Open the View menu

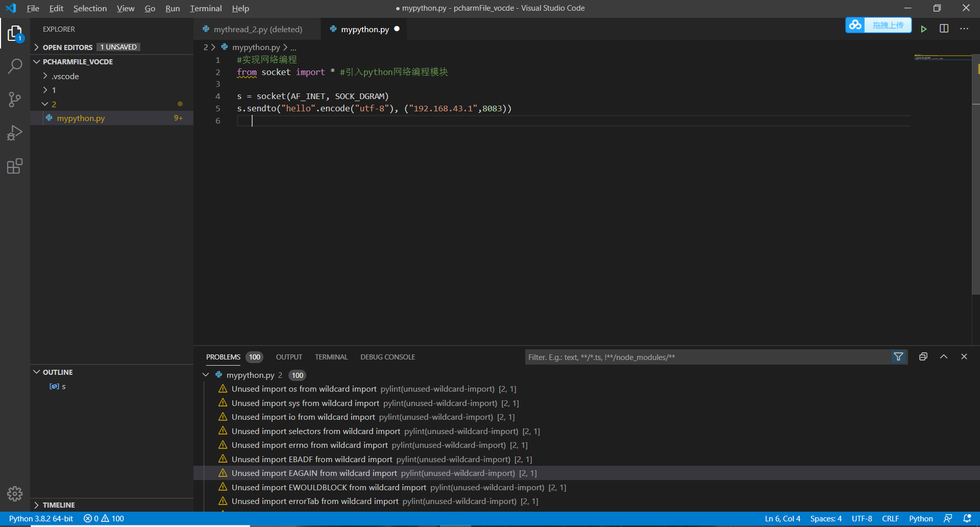pyautogui.click(x=126, y=8)
